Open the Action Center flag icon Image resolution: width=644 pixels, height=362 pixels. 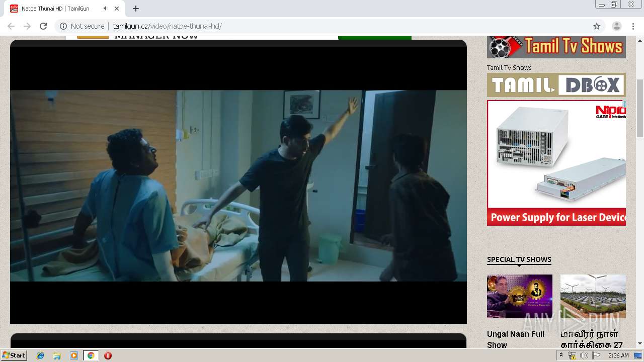pyautogui.click(x=596, y=355)
